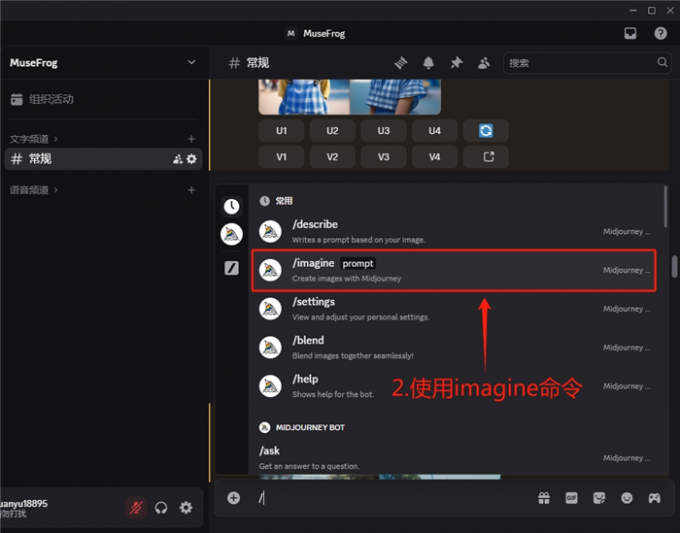Click the V4 variation button
Viewport: 680px width, 533px height.
click(435, 157)
